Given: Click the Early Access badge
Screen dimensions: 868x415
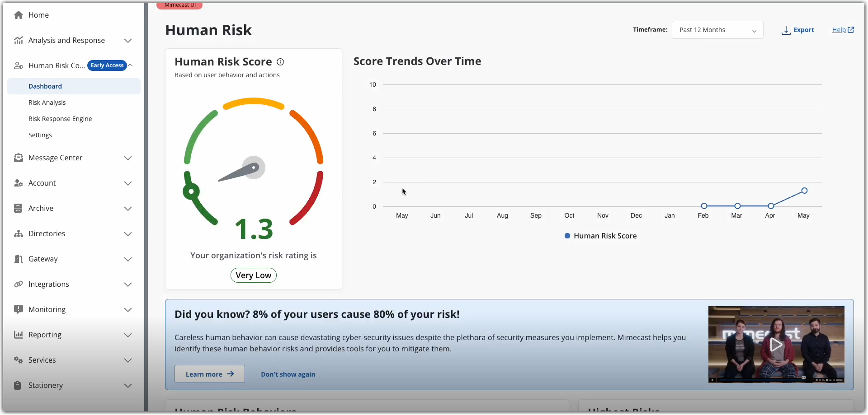Looking at the screenshot, I should [x=107, y=65].
